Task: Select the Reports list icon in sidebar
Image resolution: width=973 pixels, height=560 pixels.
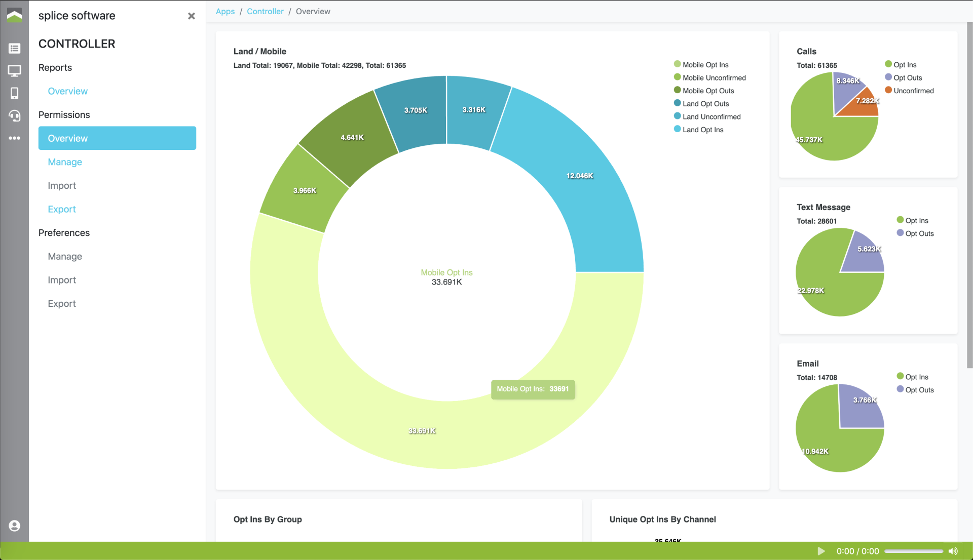Action: click(15, 48)
